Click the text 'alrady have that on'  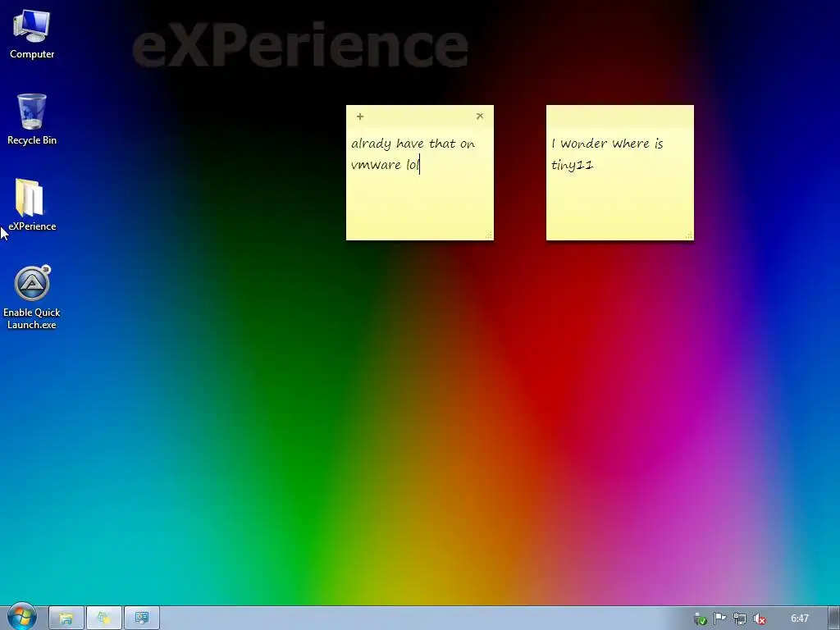tap(413, 144)
